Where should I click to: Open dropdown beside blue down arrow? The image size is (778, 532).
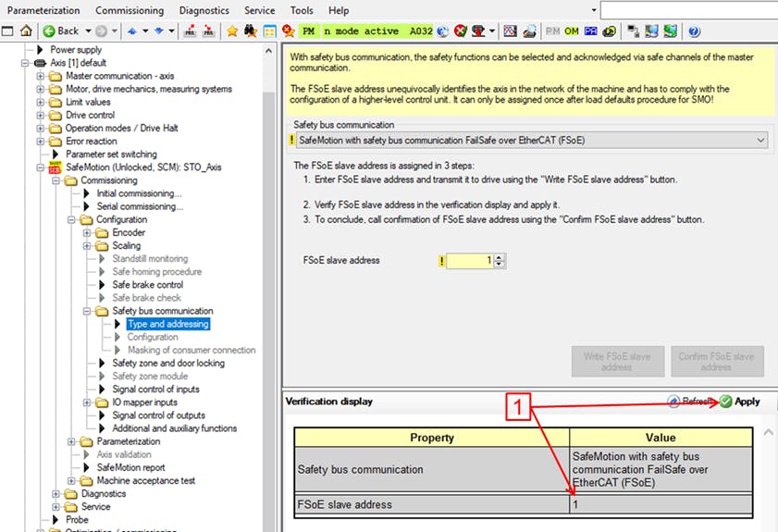point(171,31)
